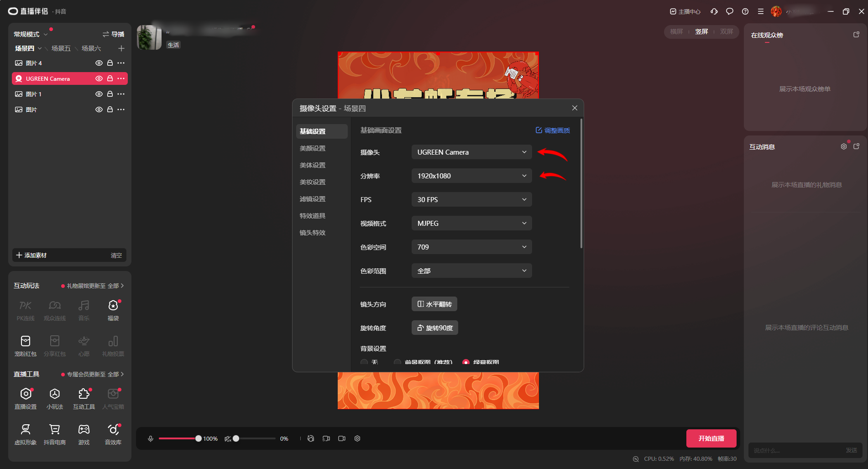Click the microphone icon in bottom bar
This screenshot has height=469, width=868.
[x=151, y=438]
